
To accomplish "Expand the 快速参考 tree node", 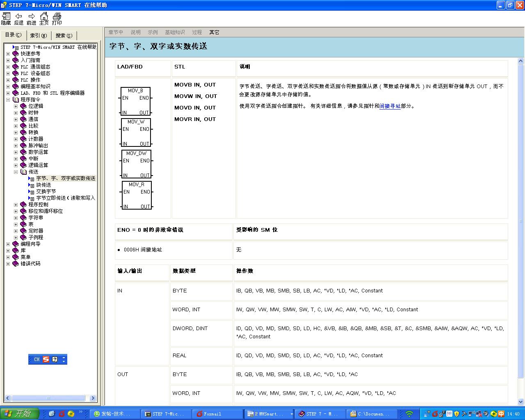I will (x=8, y=54).
